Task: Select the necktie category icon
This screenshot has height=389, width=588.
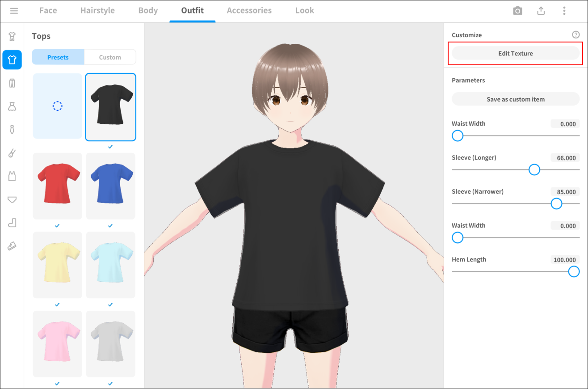Action: (x=12, y=130)
